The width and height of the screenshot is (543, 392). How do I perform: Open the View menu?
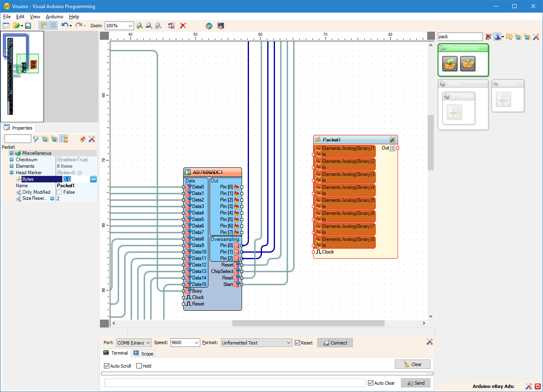[x=35, y=17]
